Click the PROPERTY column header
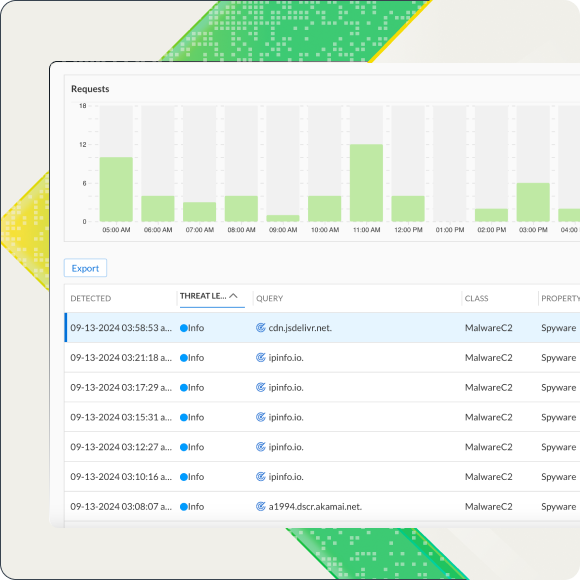The height and width of the screenshot is (580, 580). (x=560, y=298)
